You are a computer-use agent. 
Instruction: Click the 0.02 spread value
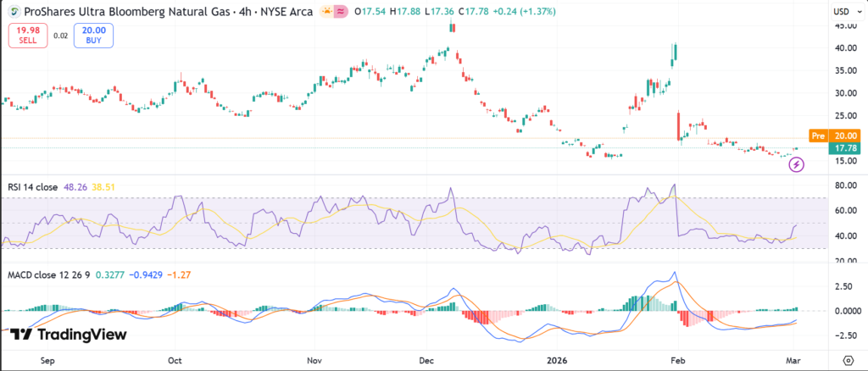[x=60, y=36]
